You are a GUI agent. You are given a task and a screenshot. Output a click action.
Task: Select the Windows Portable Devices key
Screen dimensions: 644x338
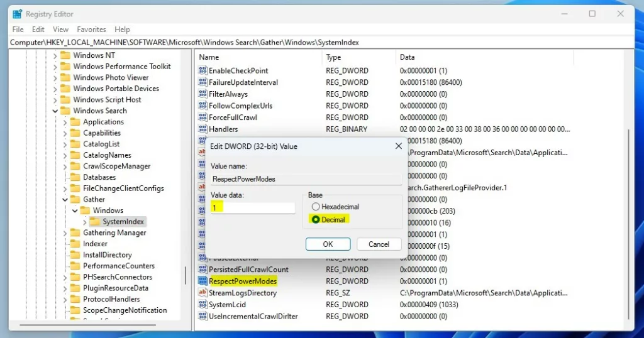pyautogui.click(x=116, y=88)
